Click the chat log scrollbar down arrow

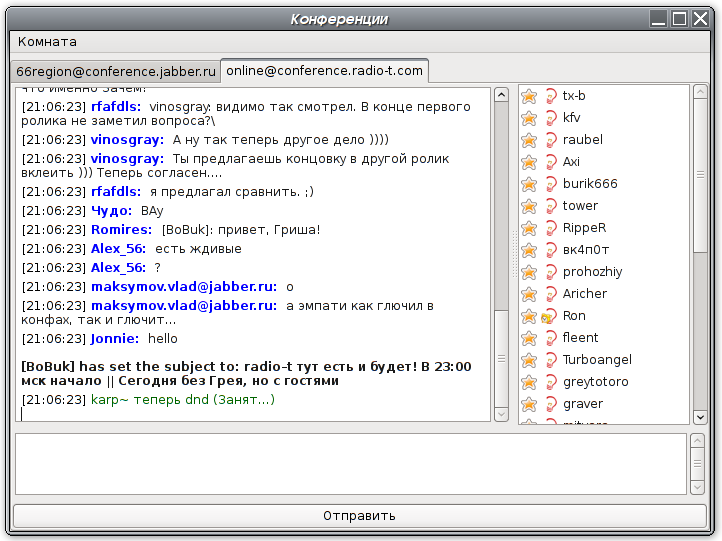click(x=501, y=414)
